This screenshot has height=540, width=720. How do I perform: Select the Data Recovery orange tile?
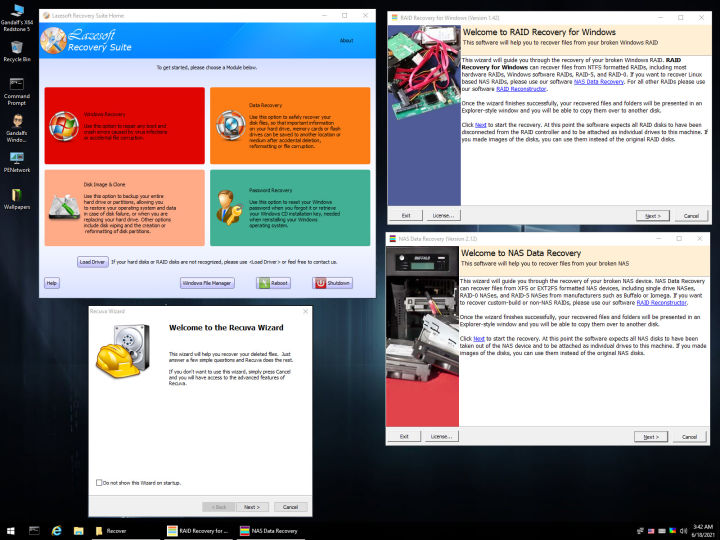click(x=290, y=125)
